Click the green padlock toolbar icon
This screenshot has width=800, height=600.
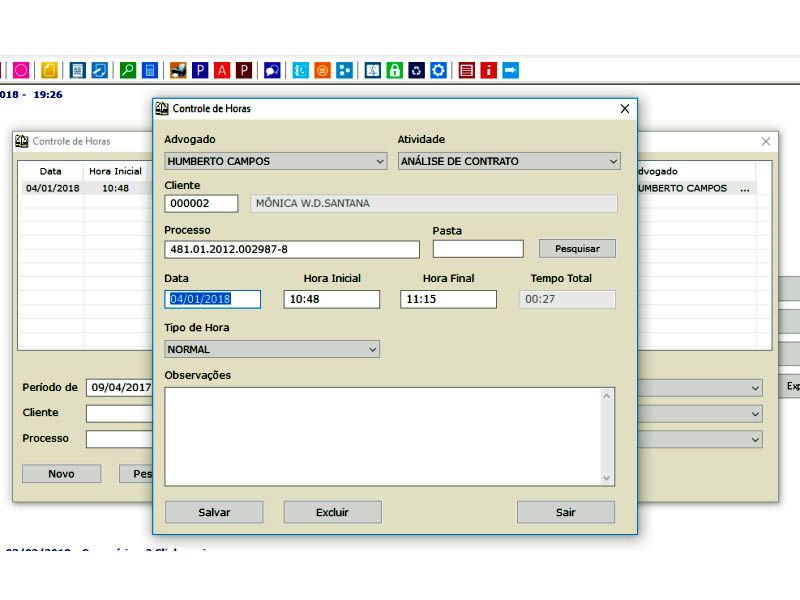click(x=395, y=71)
